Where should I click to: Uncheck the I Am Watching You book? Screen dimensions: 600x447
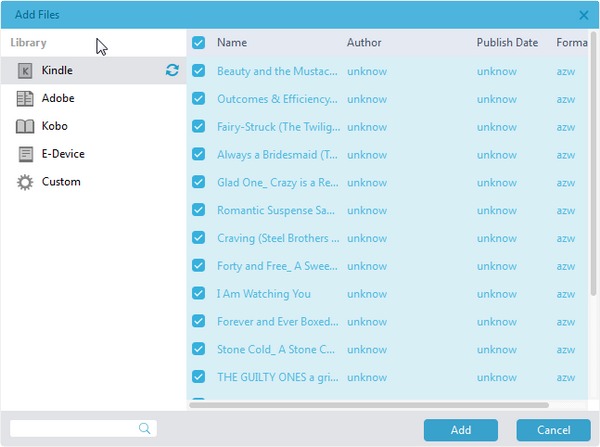point(198,294)
